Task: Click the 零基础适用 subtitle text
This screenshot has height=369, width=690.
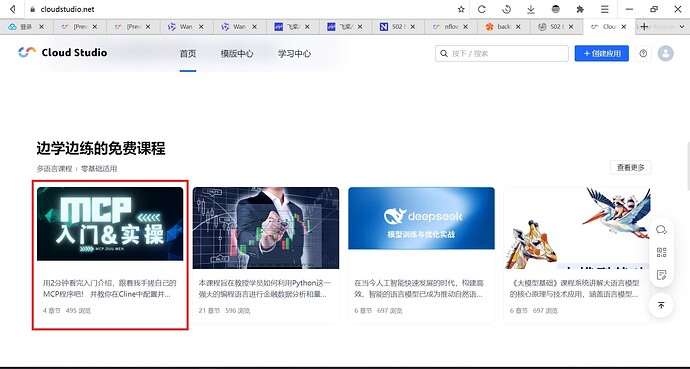Action: (99, 169)
